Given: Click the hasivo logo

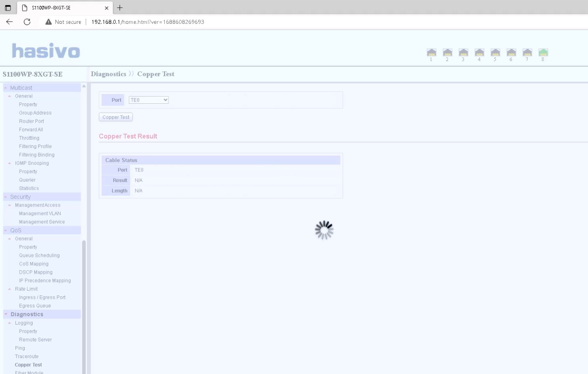Looking at the screenshot, I should click(46, 51).
